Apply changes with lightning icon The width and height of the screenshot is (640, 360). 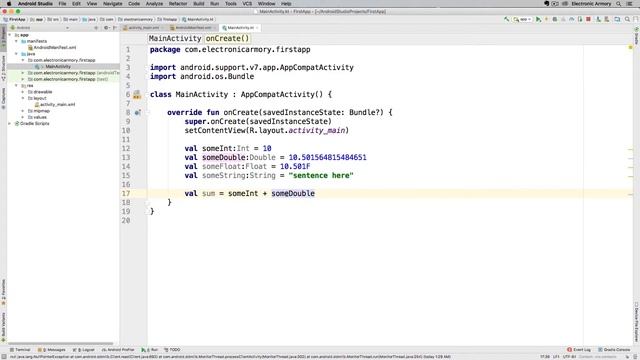coord(547,19)
